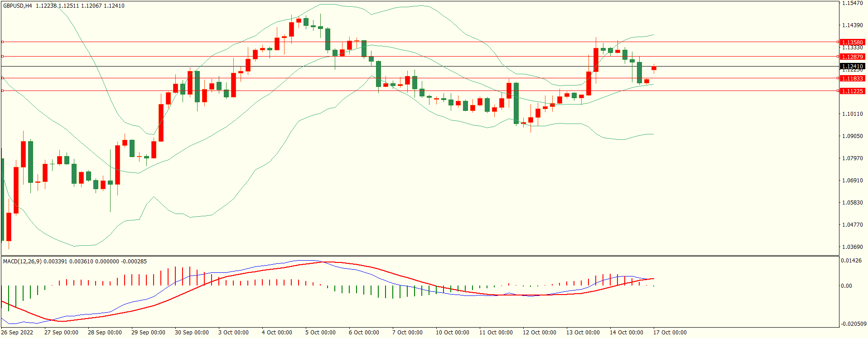Click the 11 Oct 00:00 time label
This screenshot has width=868, height=338.
(x=496, y=333)
